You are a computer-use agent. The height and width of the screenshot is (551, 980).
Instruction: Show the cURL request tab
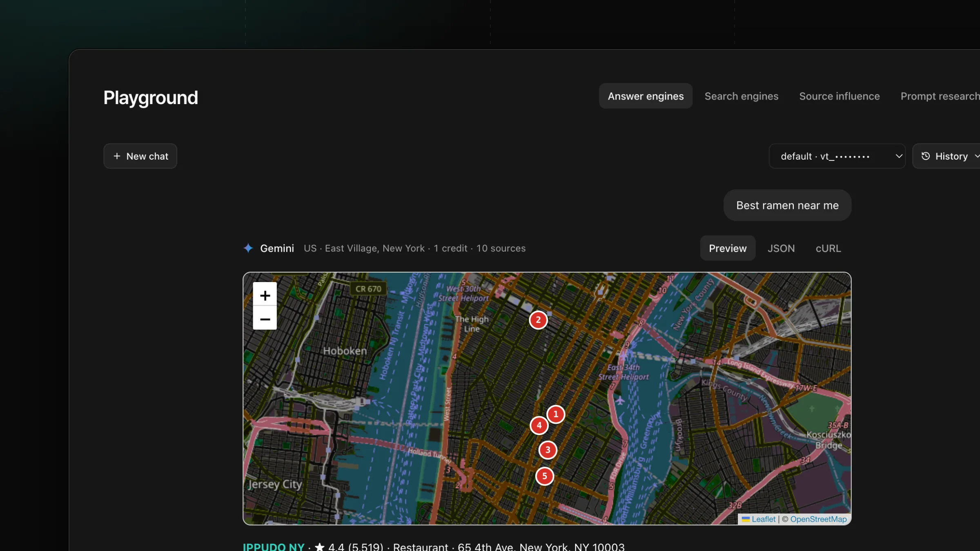828,248
